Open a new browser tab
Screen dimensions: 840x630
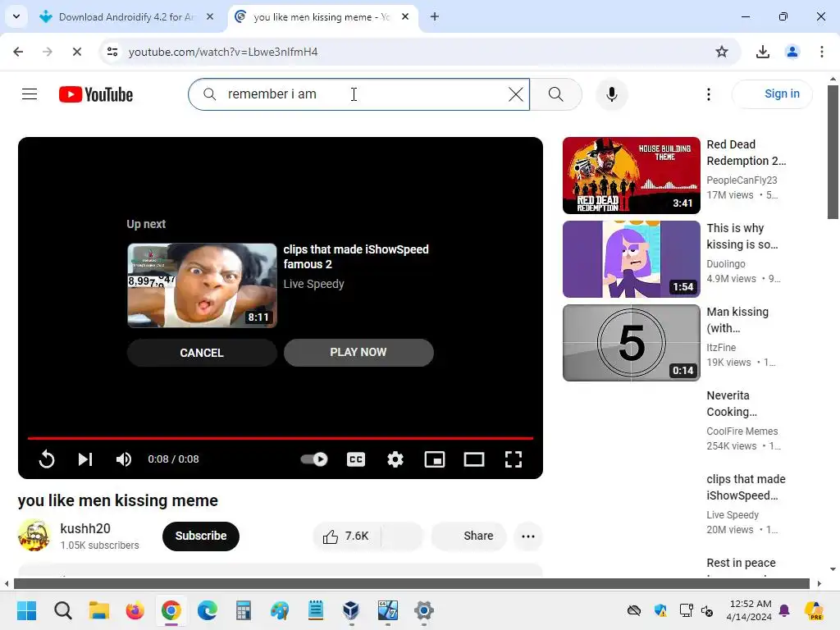[x=435, y=16]
